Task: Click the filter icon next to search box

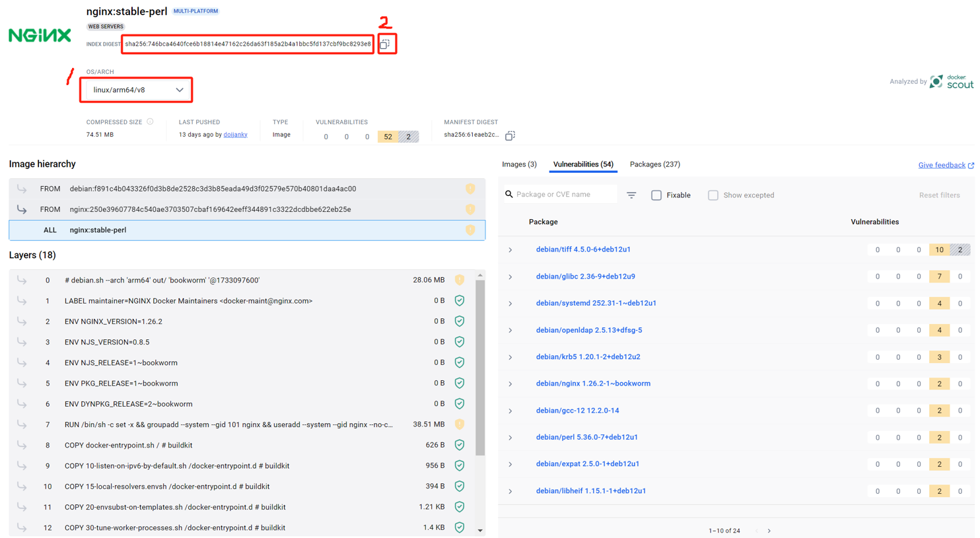Action: [x=631, y=195]
